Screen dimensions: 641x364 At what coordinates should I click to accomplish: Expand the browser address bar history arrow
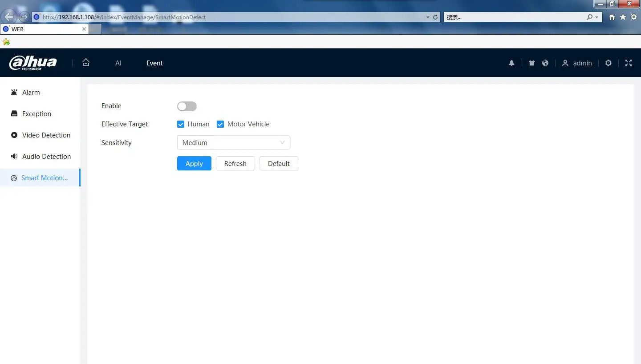click(428, 17)
